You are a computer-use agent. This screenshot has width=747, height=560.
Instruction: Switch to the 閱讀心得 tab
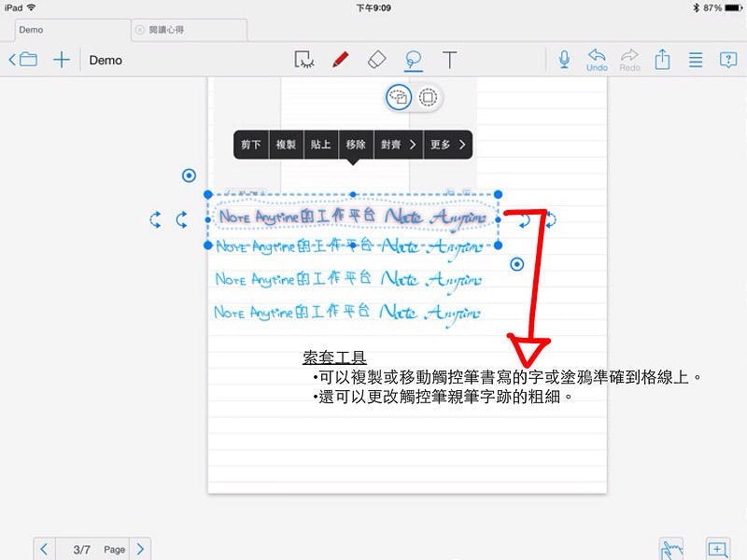click(x=187, y=30)
